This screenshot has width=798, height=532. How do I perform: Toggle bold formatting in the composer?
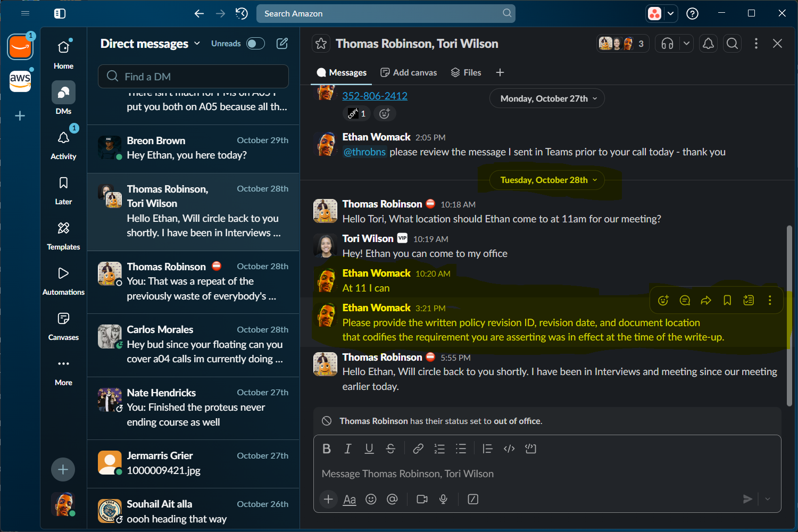(x=326, y=448)
